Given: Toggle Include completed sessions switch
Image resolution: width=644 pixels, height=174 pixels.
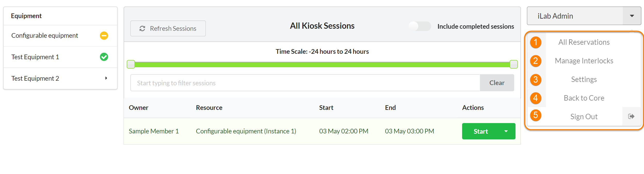Looking at the screenshot, I should (x=420, y=26).
